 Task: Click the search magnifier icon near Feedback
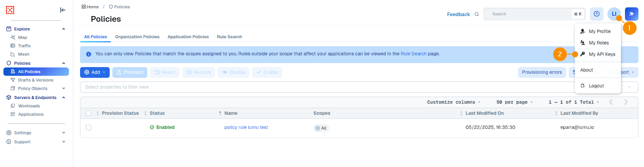pyautogui.click(x=477, y=14)
